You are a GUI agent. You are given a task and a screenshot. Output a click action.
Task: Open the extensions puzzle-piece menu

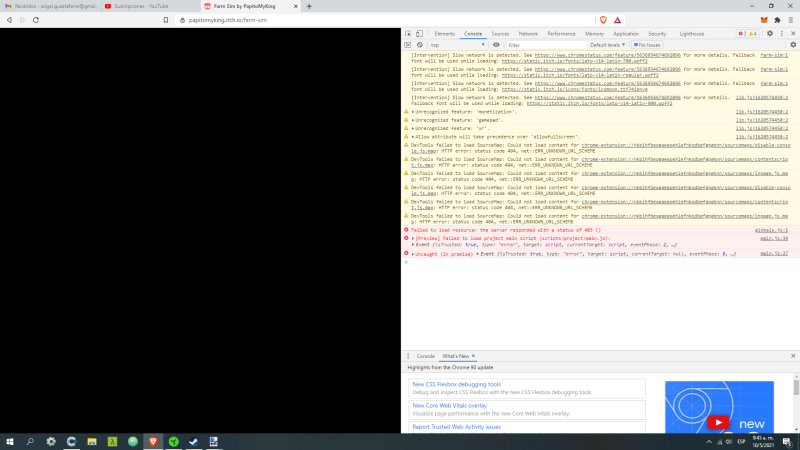(777, 20)
